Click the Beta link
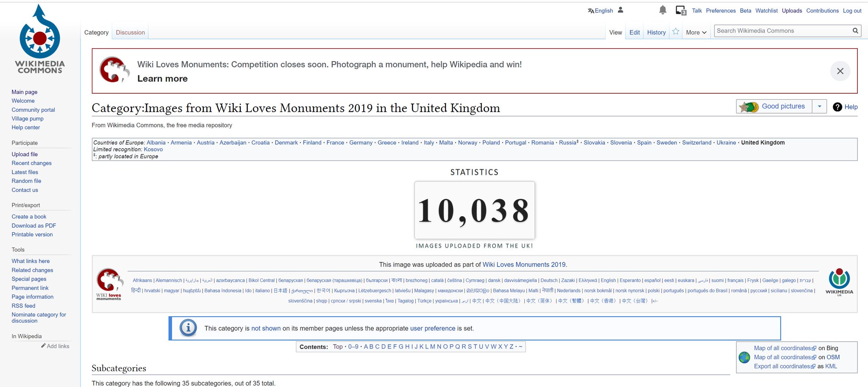Screen dimensions: 868x387 tap(746, 11)
